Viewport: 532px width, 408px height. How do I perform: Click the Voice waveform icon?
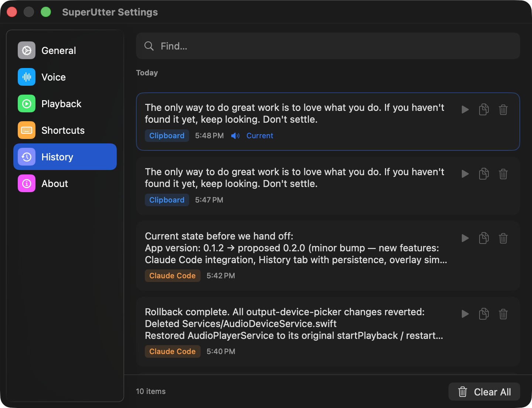pos(27,77)
